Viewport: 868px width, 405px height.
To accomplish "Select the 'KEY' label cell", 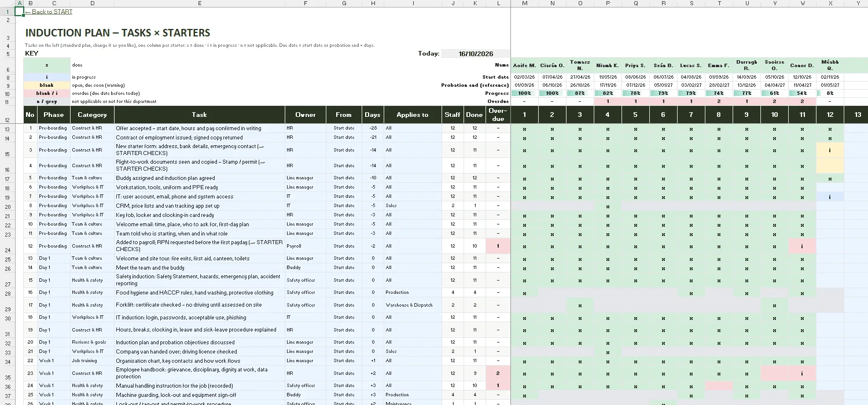I will (33, 53).
